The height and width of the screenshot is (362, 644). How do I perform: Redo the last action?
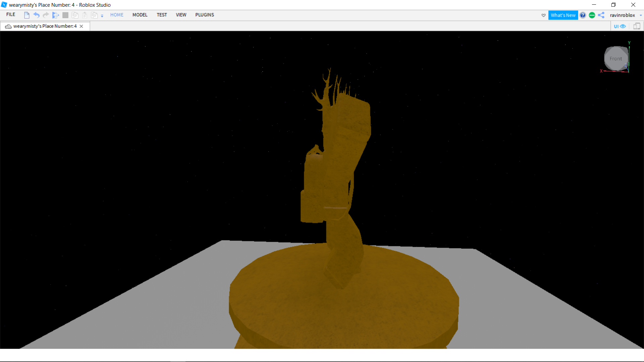(46, 15)
